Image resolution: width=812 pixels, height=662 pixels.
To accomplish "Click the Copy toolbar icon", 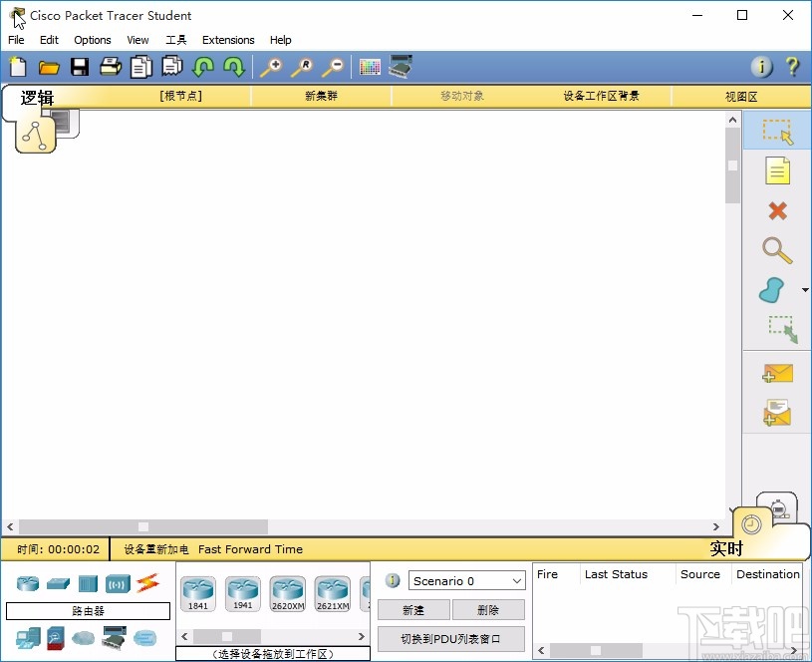I will tap(140, 67).
